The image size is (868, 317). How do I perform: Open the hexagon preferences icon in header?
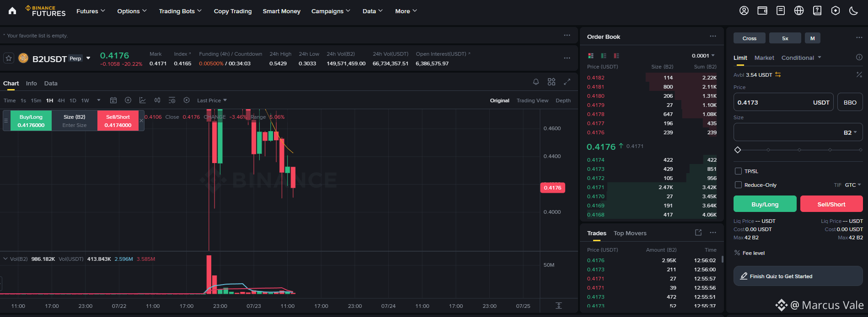[x=836, y=11]
